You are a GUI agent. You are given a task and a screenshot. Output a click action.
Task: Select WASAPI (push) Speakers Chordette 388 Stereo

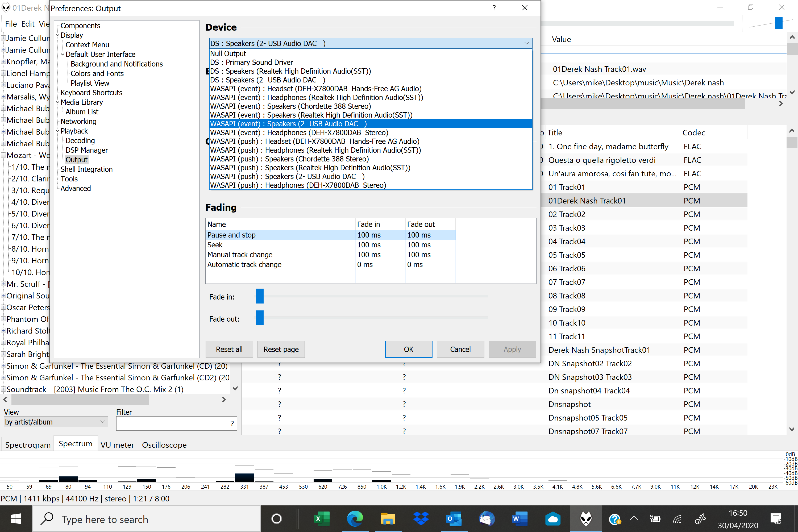pyautogui.click(x=371, y=159)
